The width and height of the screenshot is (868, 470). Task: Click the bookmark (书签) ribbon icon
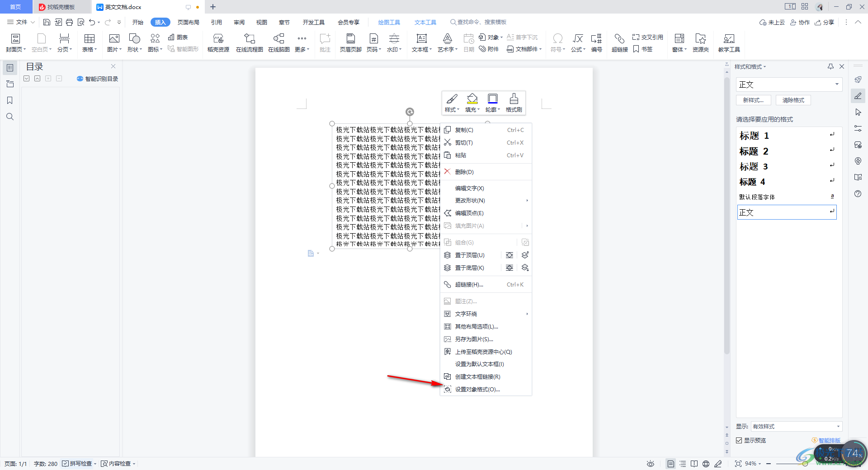point(642,49)
